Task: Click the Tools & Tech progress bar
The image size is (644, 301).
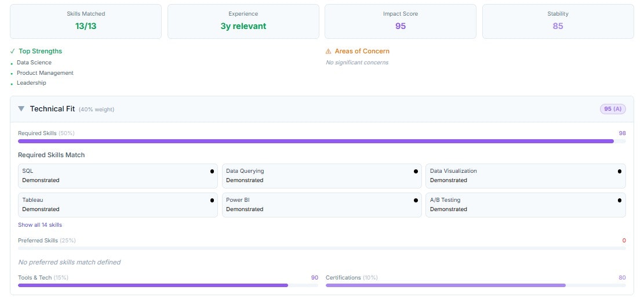Action: [x=168, y=285]
